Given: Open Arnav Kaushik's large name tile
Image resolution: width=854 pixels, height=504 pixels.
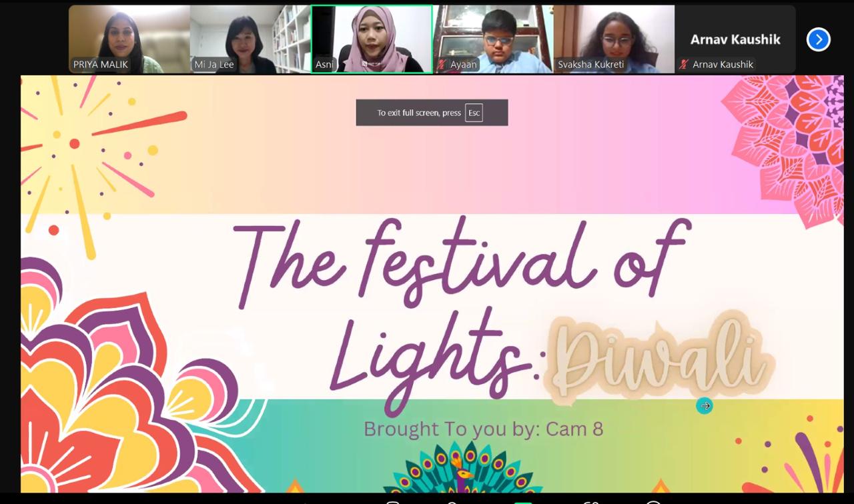Looking at the screenshot, I should click(735, 39).
